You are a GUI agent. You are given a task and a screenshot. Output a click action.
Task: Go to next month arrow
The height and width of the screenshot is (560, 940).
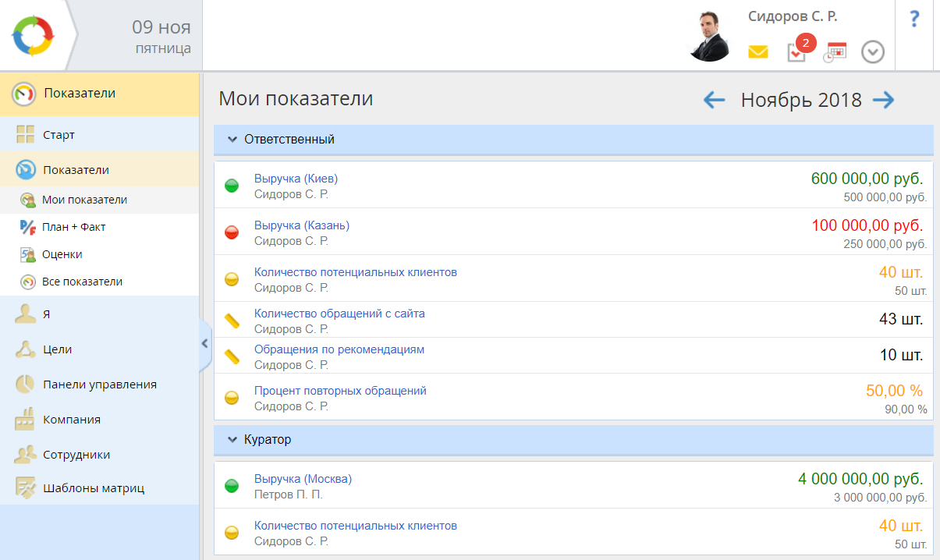click(x=883, y=100)
